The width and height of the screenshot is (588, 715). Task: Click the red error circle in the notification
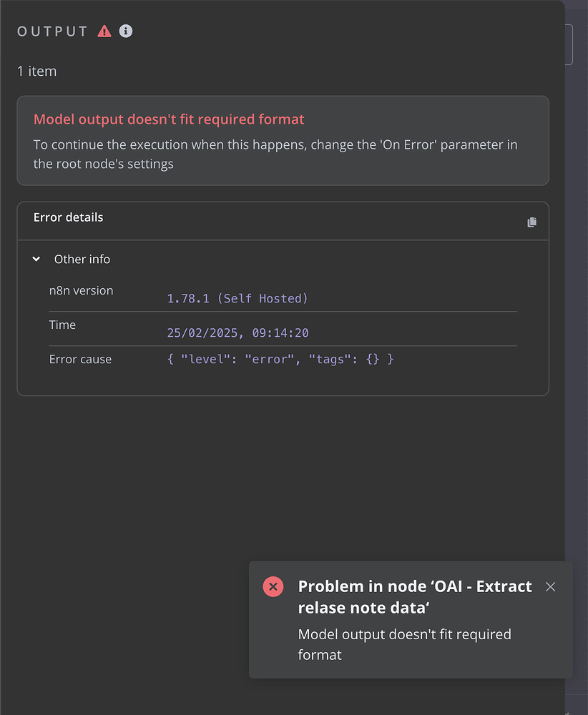tap(273, 586)
